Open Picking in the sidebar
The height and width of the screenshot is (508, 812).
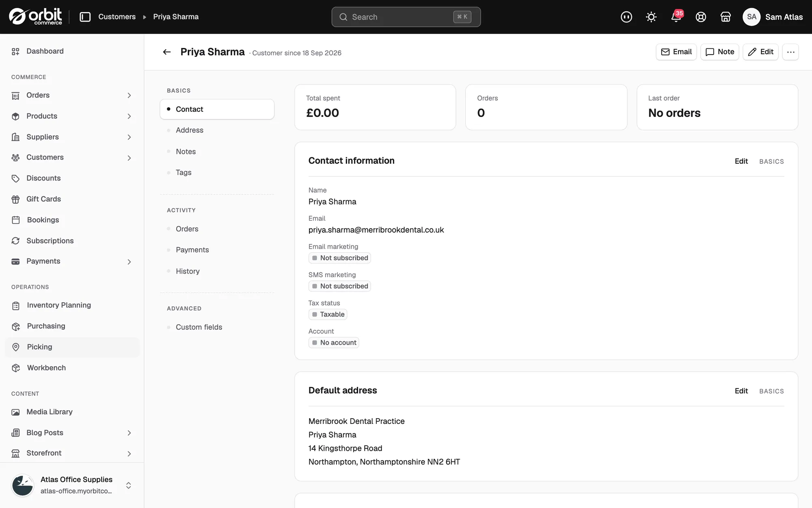pos(72,347)
